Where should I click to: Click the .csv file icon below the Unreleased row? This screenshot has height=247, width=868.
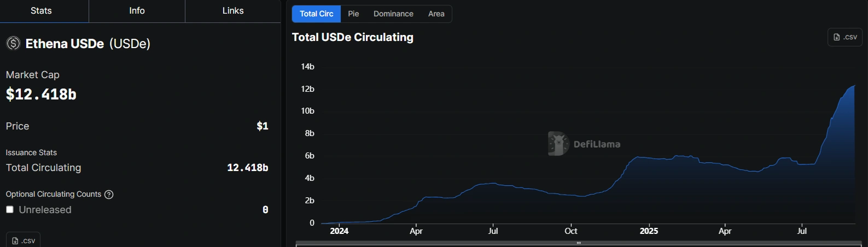[15, 240]
